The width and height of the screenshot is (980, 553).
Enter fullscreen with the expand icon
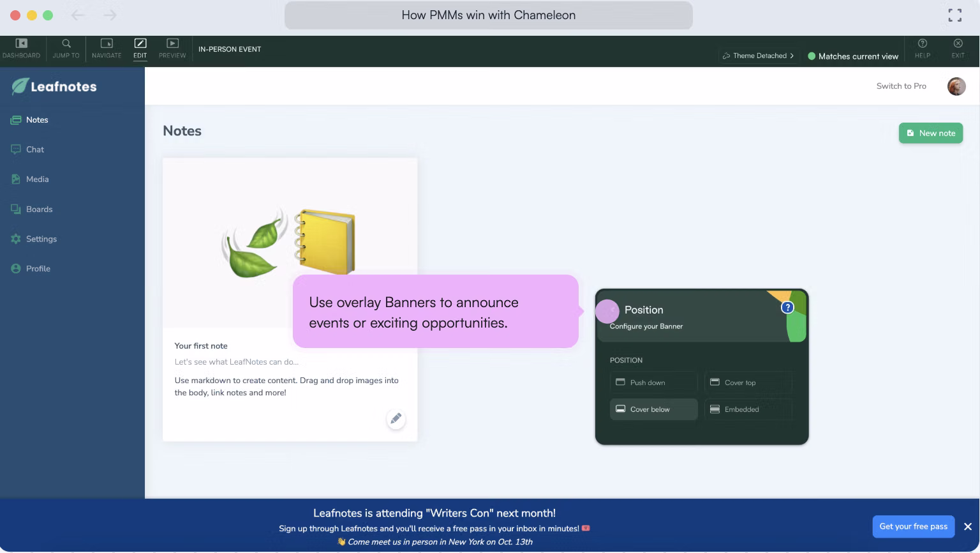click(x=954, y=15)
